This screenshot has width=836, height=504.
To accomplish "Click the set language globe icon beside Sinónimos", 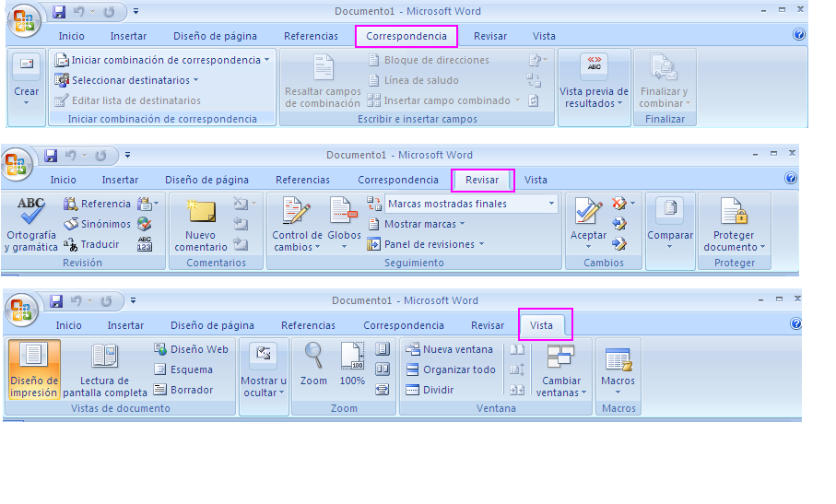I will point(144,224).
